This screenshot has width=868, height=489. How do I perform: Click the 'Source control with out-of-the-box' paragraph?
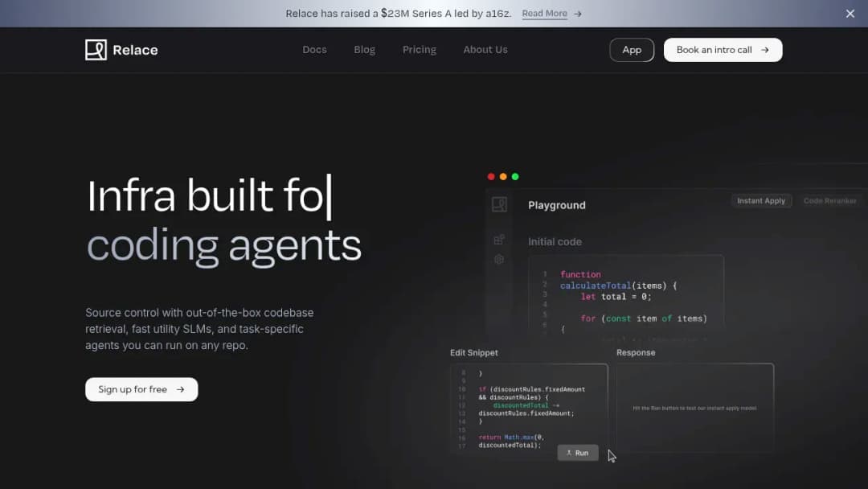click(x=199, y=329)
